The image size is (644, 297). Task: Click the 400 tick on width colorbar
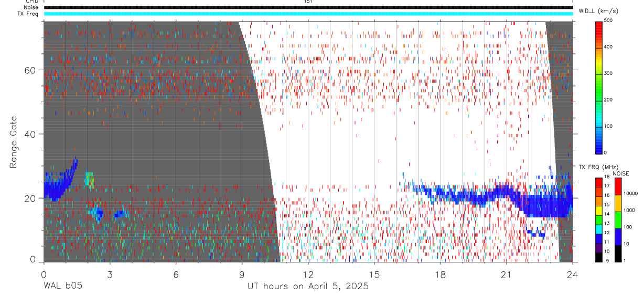608,47
